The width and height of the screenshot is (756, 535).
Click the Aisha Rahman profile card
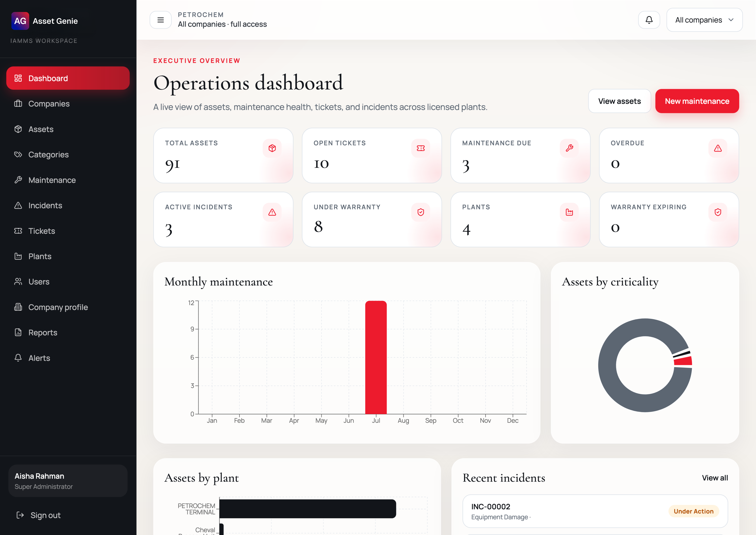(68, 481)
